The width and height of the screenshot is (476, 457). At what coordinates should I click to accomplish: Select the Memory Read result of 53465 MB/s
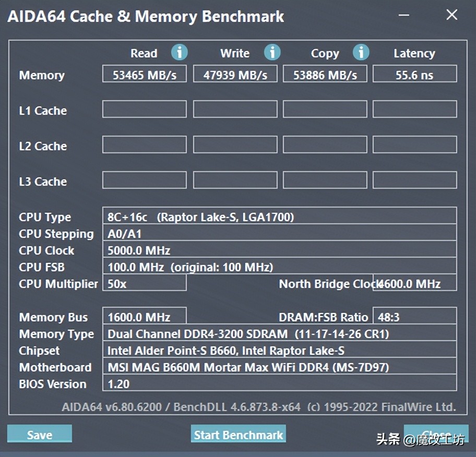pyautogui.click(x=145, y=74)
